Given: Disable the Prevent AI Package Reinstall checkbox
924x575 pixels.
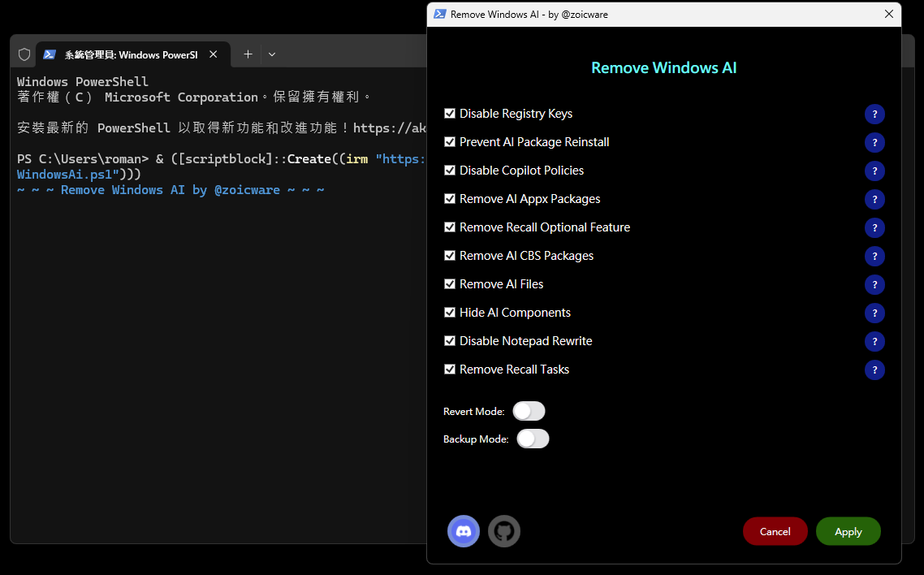Looking at the screenshot, I should point(450,142).
